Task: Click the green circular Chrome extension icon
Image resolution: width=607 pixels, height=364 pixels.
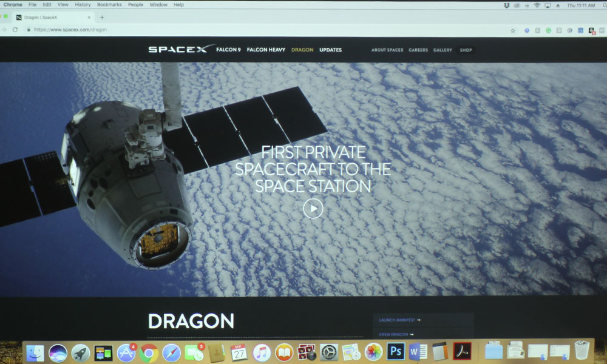Action: coord(548,30)
